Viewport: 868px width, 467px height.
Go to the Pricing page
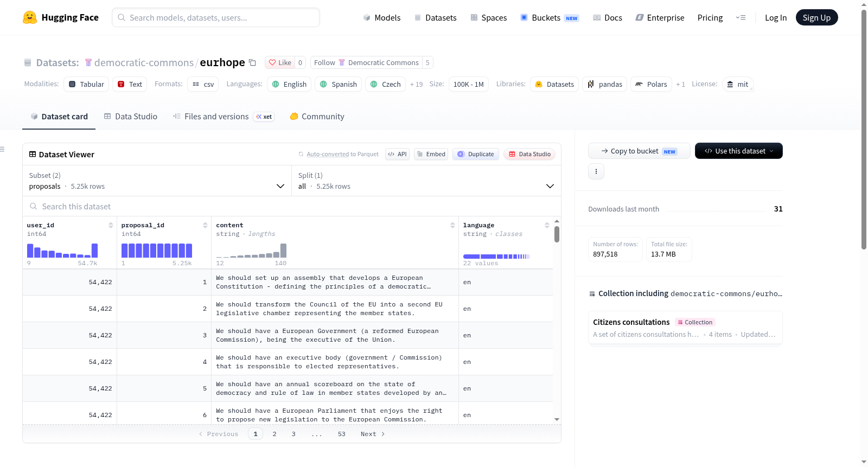click(710, 18)
